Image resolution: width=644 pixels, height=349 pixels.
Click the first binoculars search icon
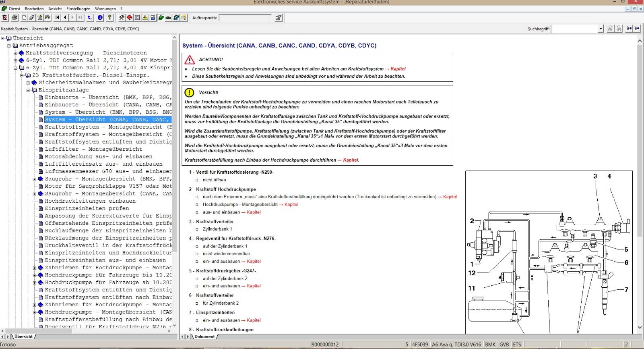click(x=610, y=29)
